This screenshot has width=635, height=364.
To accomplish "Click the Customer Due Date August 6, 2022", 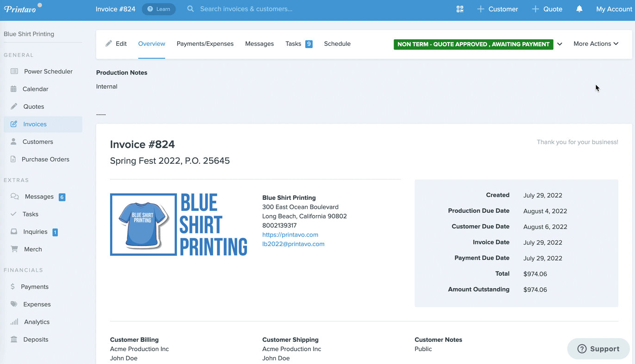I will point(545,227).
